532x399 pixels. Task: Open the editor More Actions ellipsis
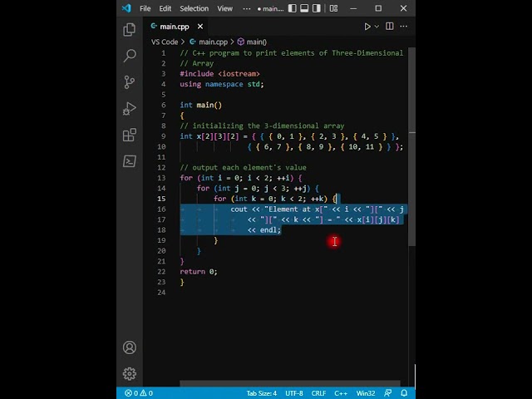pos(403,26)
